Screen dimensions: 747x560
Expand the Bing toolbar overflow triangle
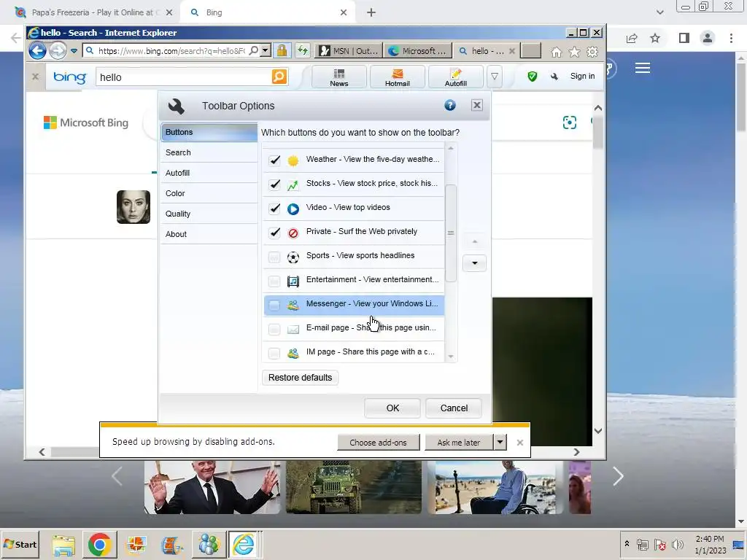click(495, 76)
